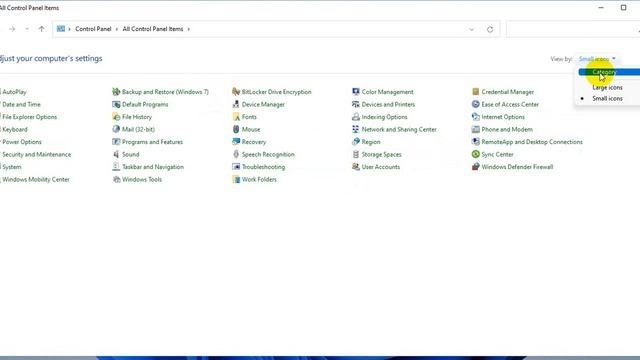Screen dimensions: 640x360
Task: Open the File History icon
Action: (x=116, y=117)
